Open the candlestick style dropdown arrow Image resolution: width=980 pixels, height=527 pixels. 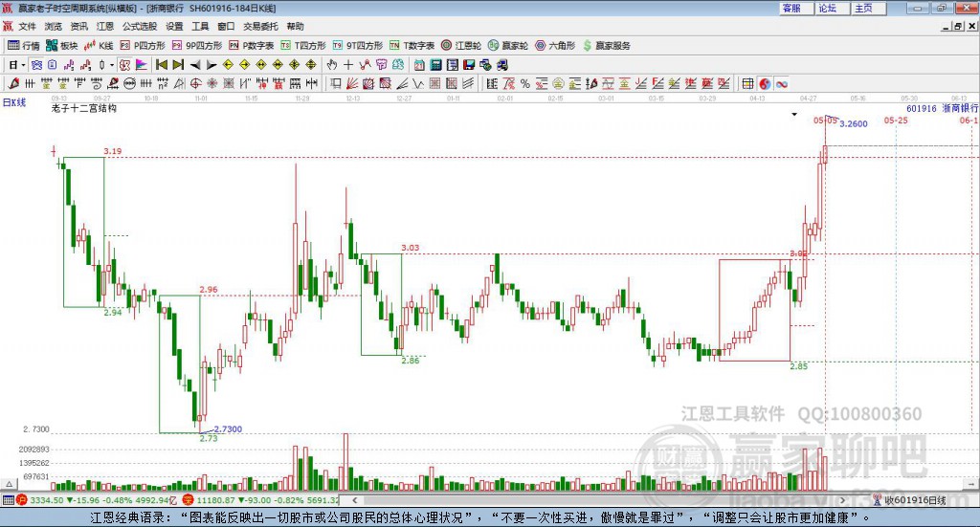pos(112,65)
